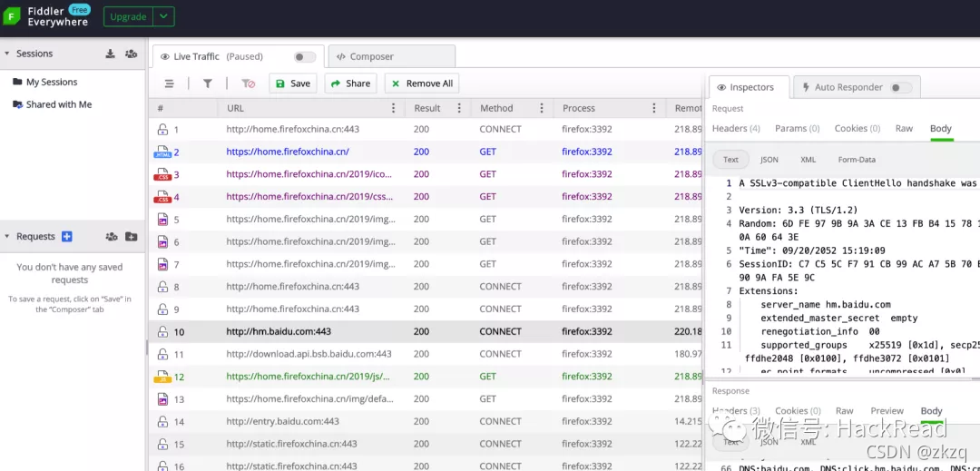This screenshot has height=471, width=980.
Task: Select the request body Text view
Action: coord(730,160)
